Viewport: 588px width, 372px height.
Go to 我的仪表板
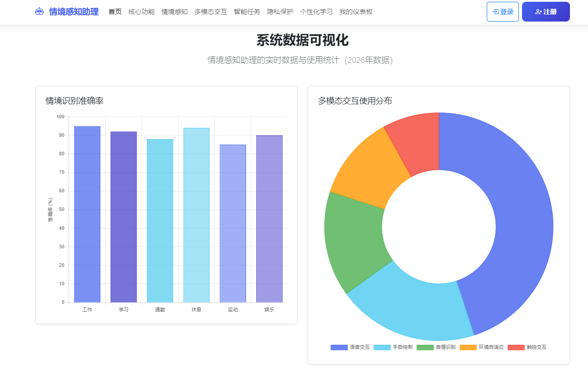click(355, 12)
